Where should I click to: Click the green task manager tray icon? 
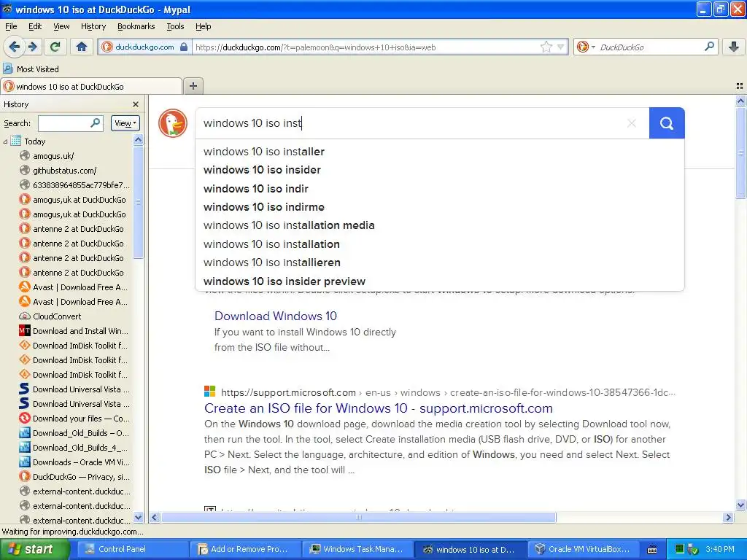coord(679,549)
